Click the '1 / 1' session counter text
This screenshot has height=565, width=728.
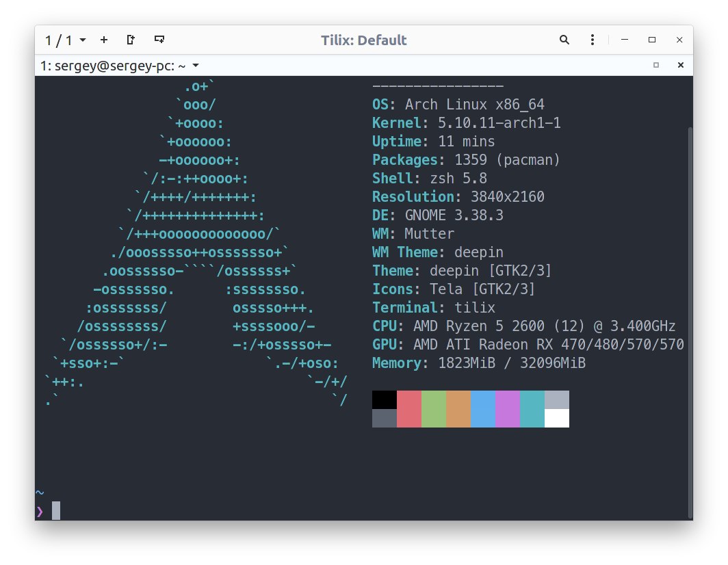click(59, 40)
